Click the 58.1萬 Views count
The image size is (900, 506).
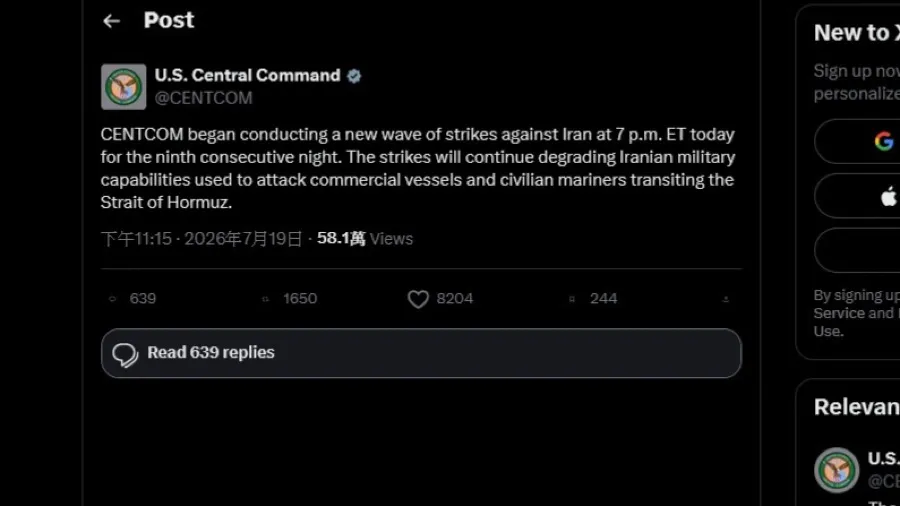365,239
